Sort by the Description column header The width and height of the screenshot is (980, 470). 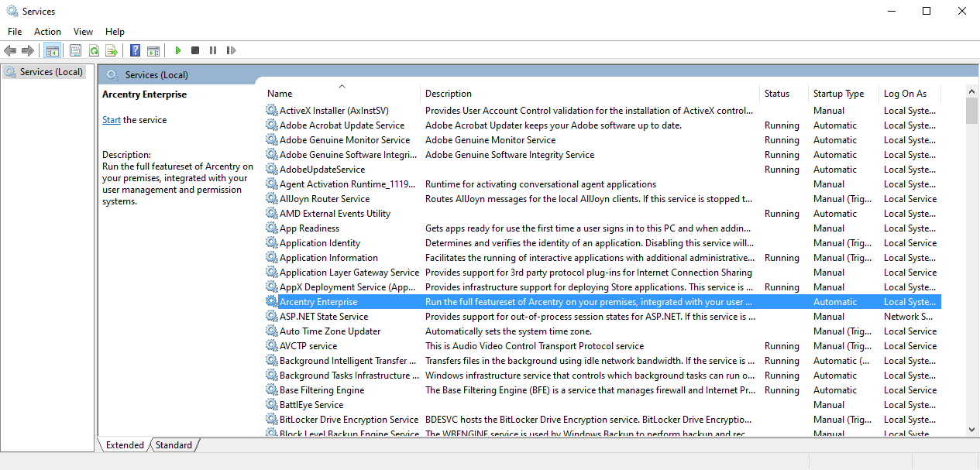click(x=590, y=93)
